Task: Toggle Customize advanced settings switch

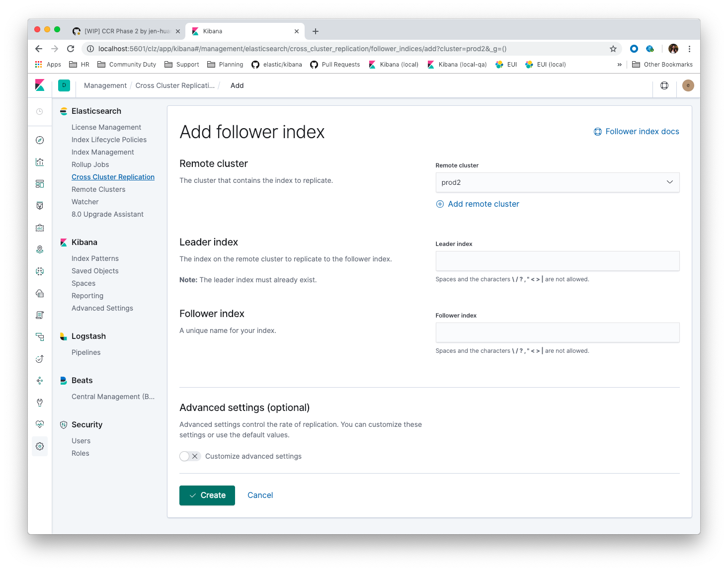Action: pyautogui.click(x=190, y=456)
